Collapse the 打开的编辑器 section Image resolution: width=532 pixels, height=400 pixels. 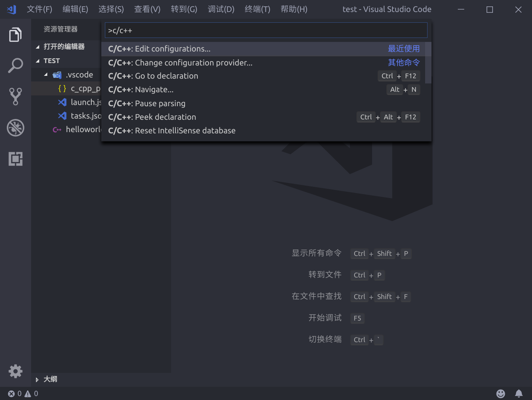37,47
